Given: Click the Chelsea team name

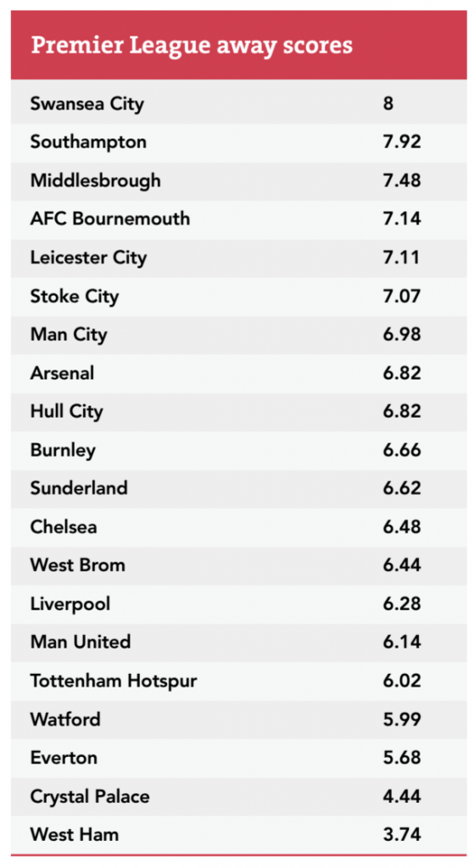Looking at the screenshot, I should (63, 527).
